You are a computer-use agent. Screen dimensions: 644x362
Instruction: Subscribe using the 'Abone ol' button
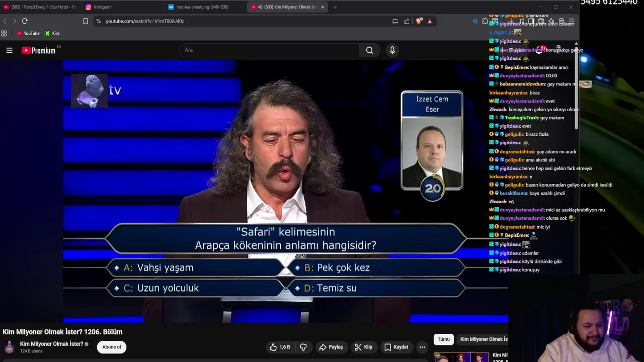(112, 347)
